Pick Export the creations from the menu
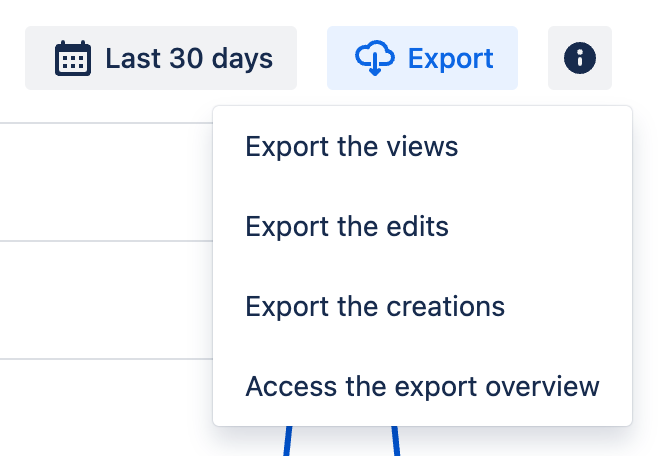The width and height of the screenshot is (662, 456). click(375, 306)
